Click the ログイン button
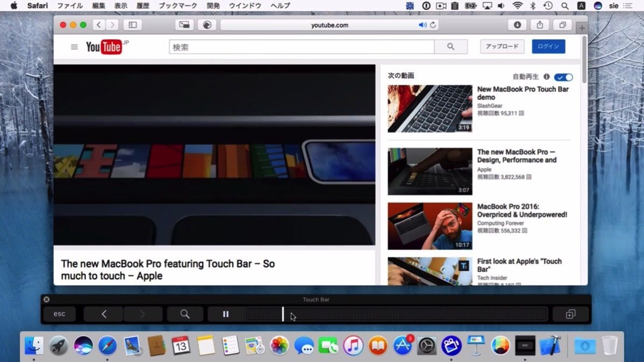The width and height of the screenshot is (644, 362). 548,46
